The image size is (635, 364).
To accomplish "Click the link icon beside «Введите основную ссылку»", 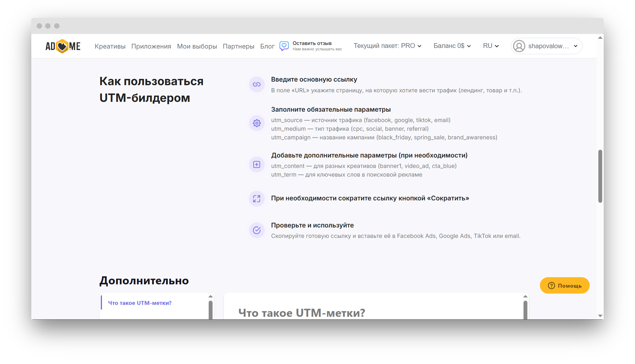I will point(256,84).
